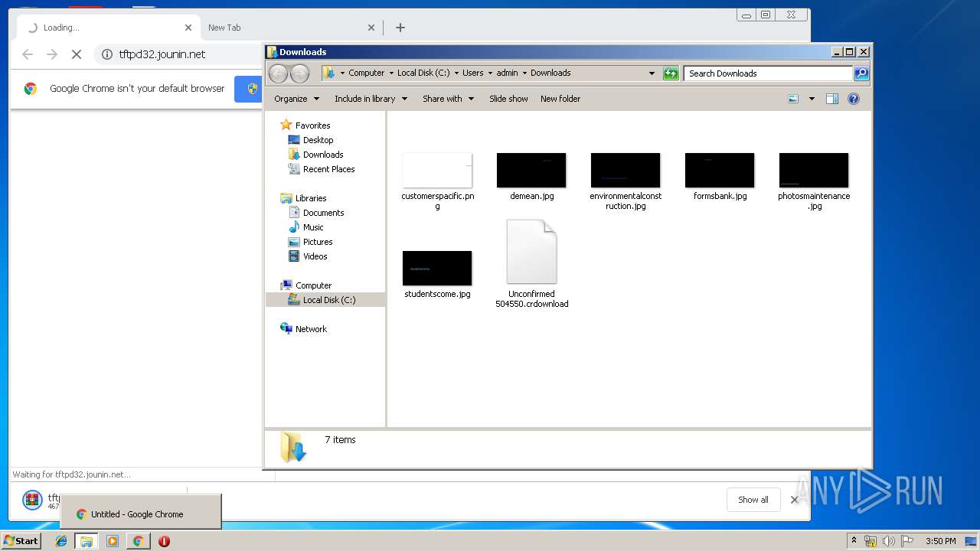Select customerspacific.png thumbnail

(437, 170)
